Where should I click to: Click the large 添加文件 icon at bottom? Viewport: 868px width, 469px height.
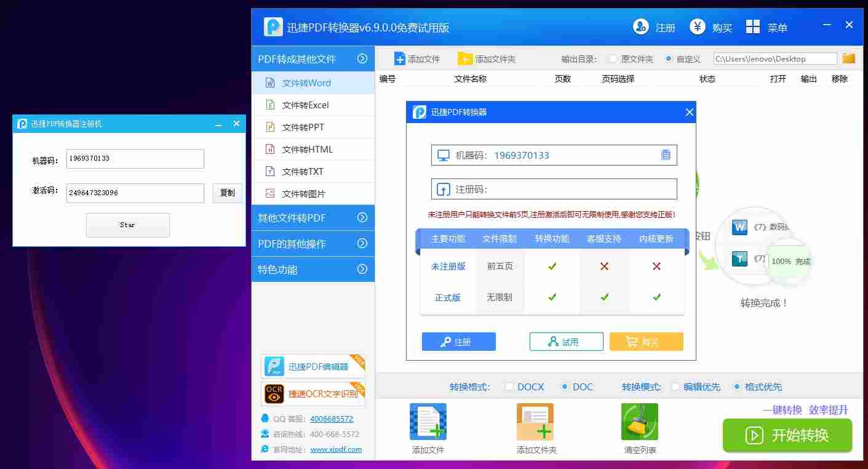pyautogui.click(x=428, y=422)
